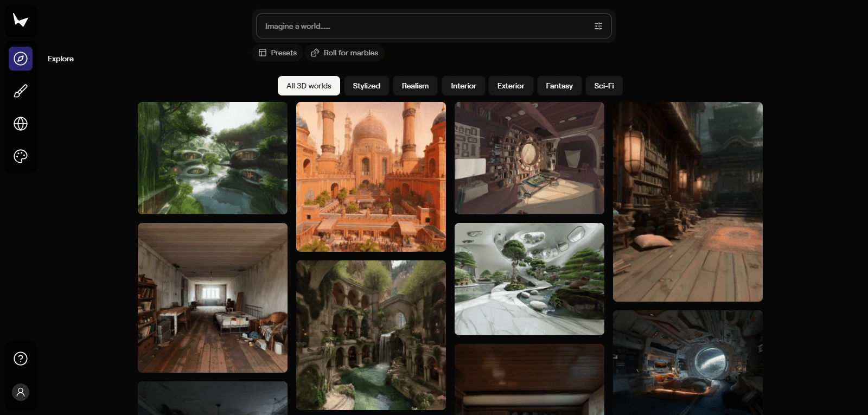This screenshot has height=415, width=868.
Task: Select the Fantasy filter
Action: (x=559, y=86)
